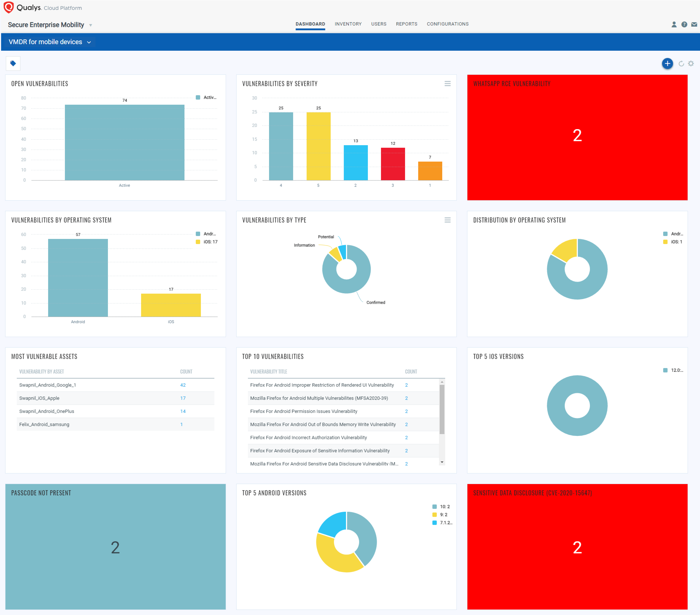Click the scroll down arrow in Top 10 Vulnerabilities
This screenshot has width=700, height=615.
click(442, 462)
